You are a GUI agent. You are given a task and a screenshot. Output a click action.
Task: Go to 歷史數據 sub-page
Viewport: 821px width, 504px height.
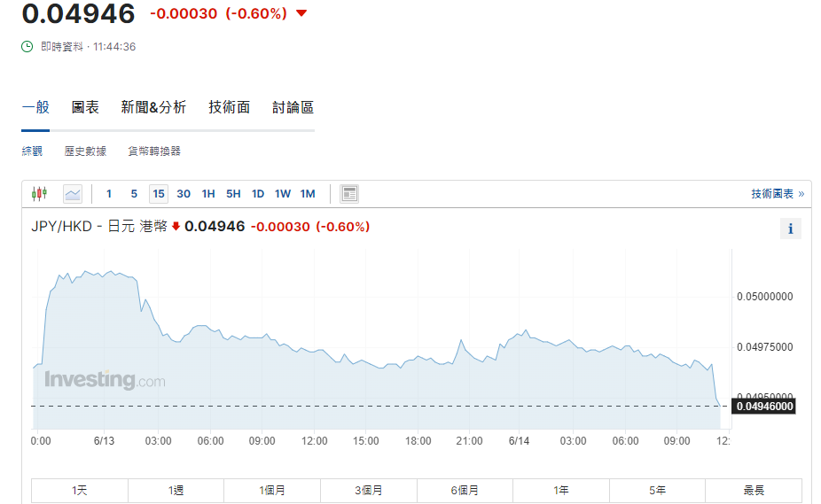(85, 151)
